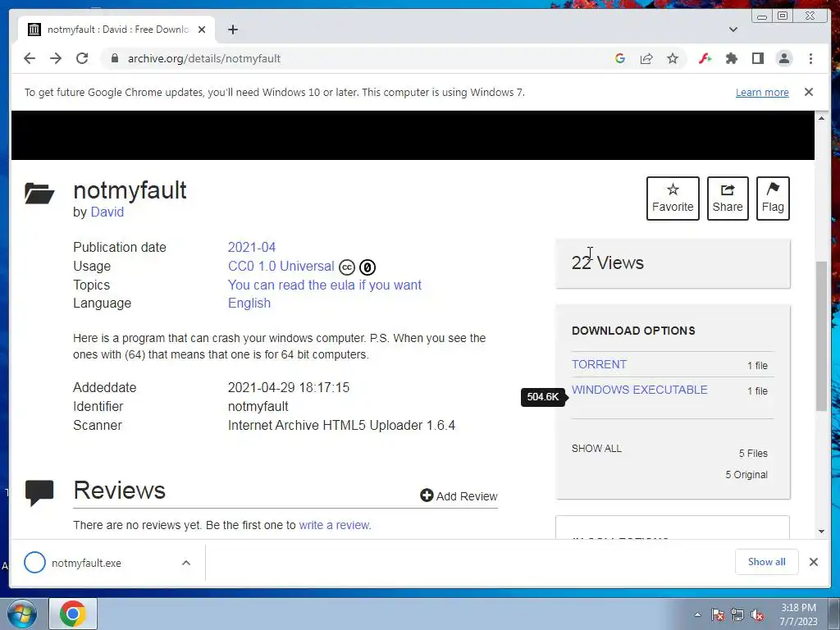Open the muted volume tray icon
Screen dimensions: 840x630
[757, 615]
